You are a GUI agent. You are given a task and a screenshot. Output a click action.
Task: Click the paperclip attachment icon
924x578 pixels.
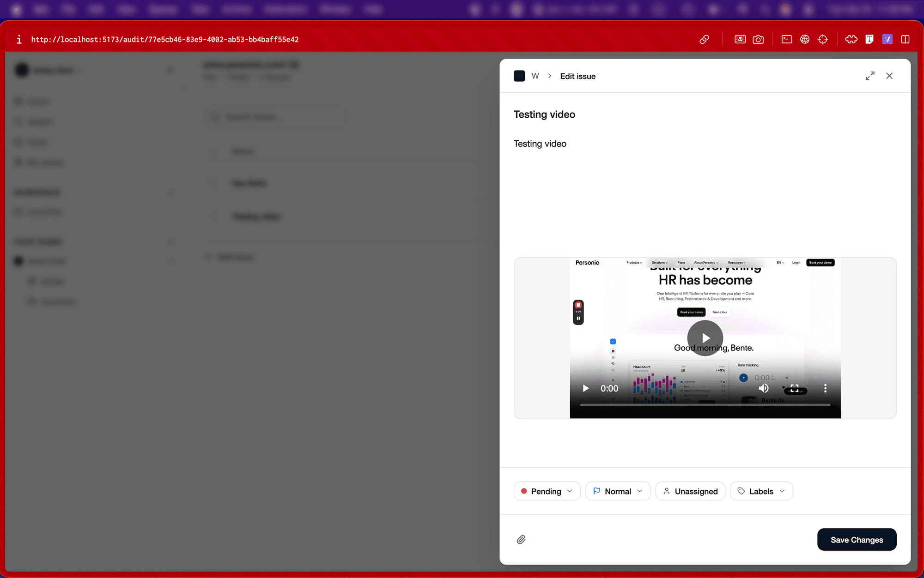[521, 539]
